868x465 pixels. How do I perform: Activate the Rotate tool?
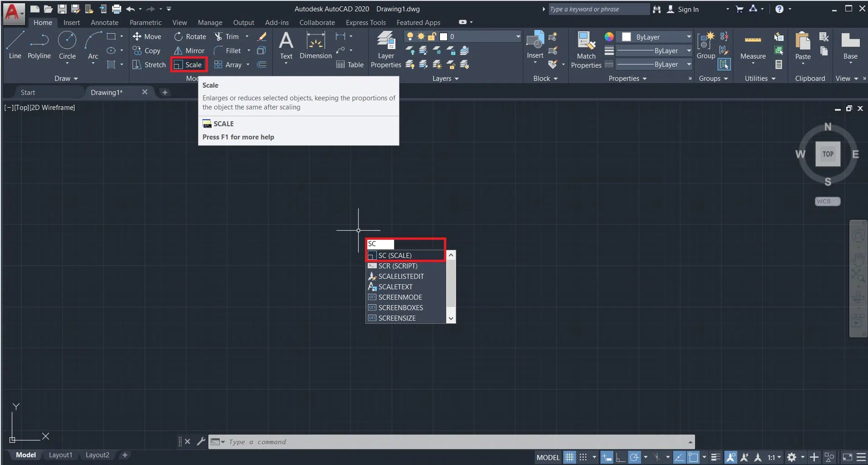point(190,36)
